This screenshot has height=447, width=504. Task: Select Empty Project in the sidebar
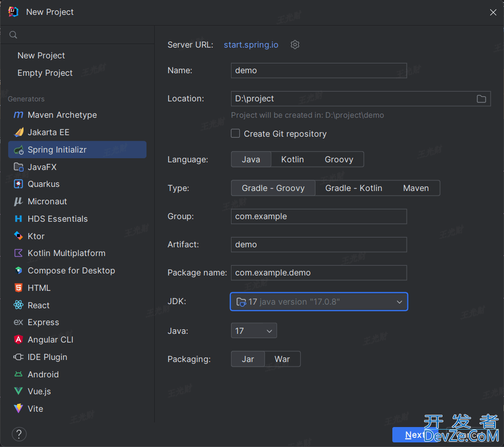(45, 73)
